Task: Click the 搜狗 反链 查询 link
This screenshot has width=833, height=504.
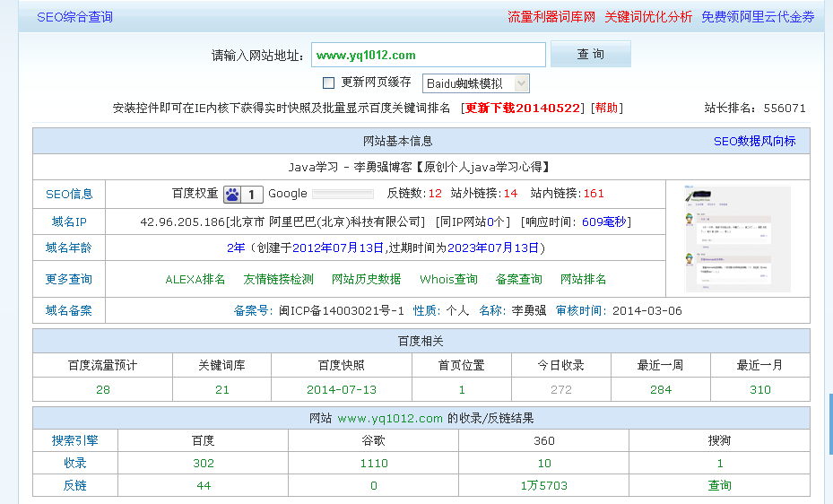Action: click(x=720, y=485)
